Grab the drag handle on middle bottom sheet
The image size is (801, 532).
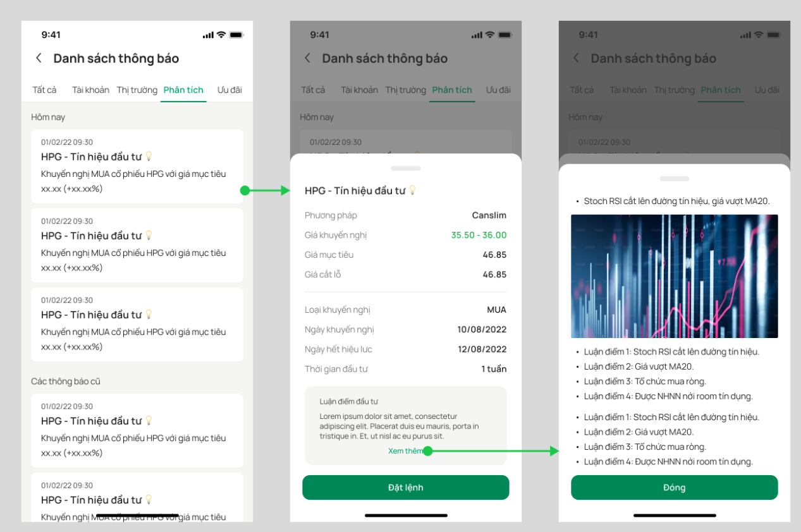406,169
